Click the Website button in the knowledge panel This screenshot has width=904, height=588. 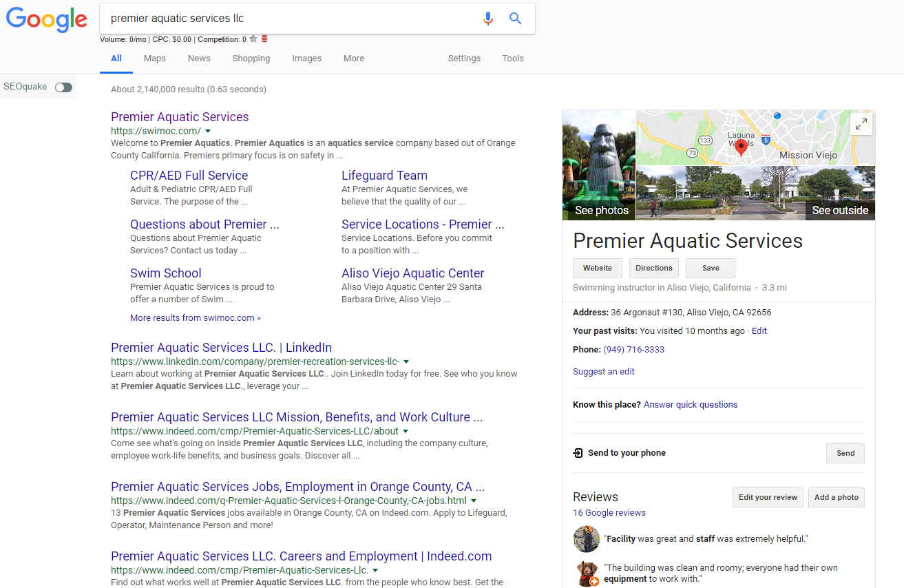click(x=598, y=268)
